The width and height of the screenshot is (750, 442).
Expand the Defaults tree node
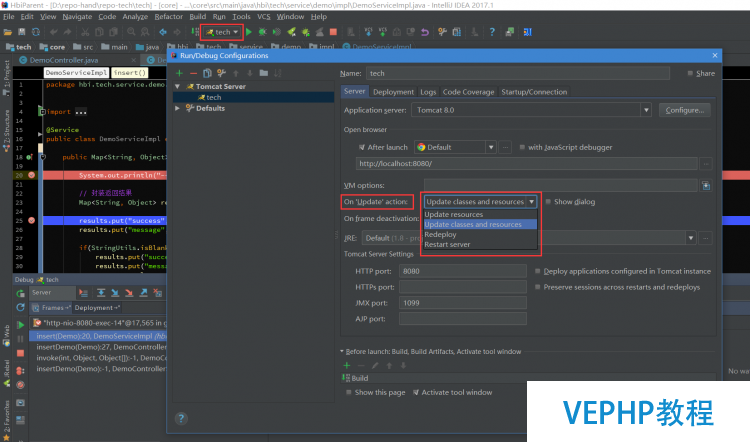pos(177,108)
